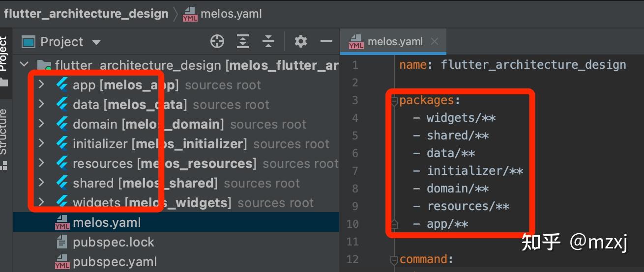Click the Flutter icon beside app module
Image resolution: width=644 pixels, height=272 pixels.
62,85
